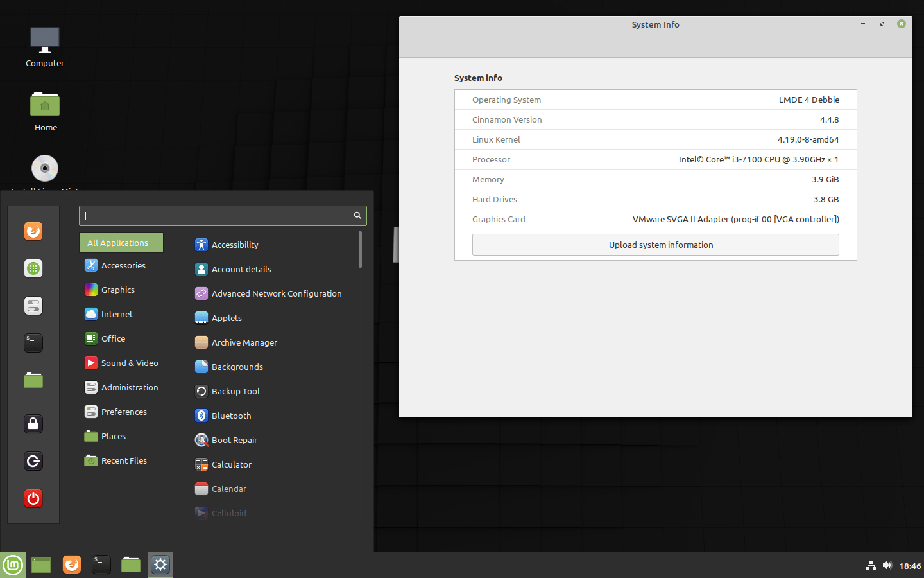Click the Show Desktop icon in panel

[x=41, y=565]
